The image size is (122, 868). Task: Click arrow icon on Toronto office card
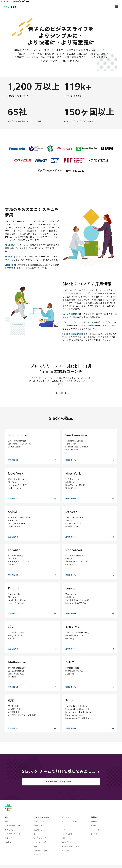tap(55, 575)
